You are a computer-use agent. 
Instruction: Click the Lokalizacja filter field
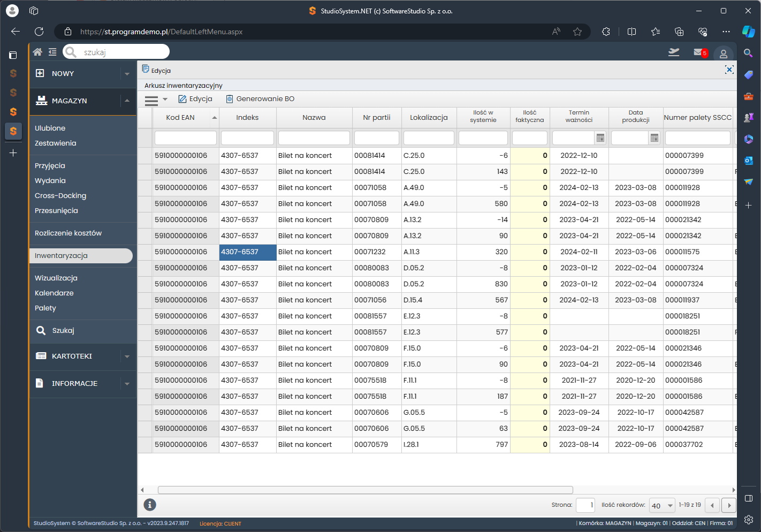(x=429, y=138)
